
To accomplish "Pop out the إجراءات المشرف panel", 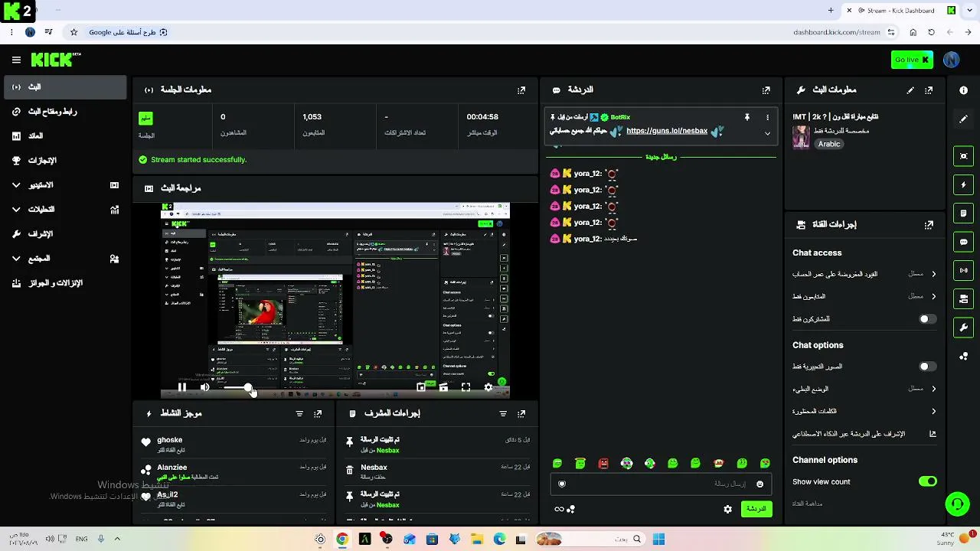I will click(x=521, y=413).
